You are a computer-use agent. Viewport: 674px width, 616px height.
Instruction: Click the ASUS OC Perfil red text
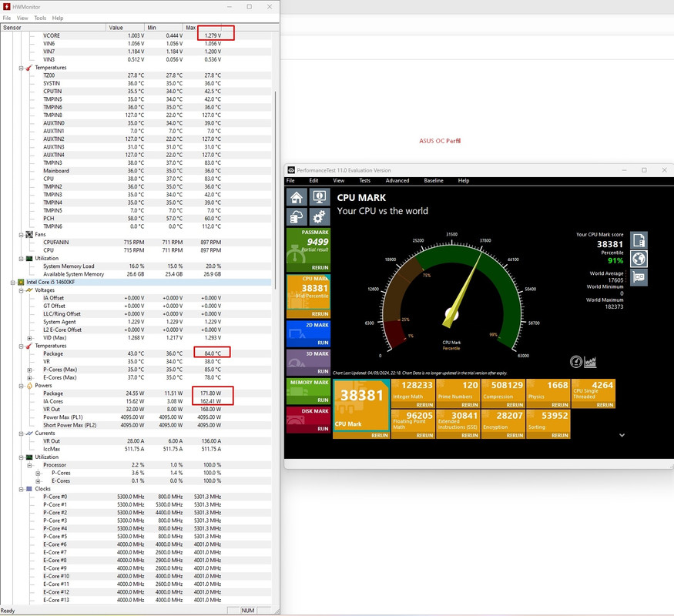pos(440,141)
